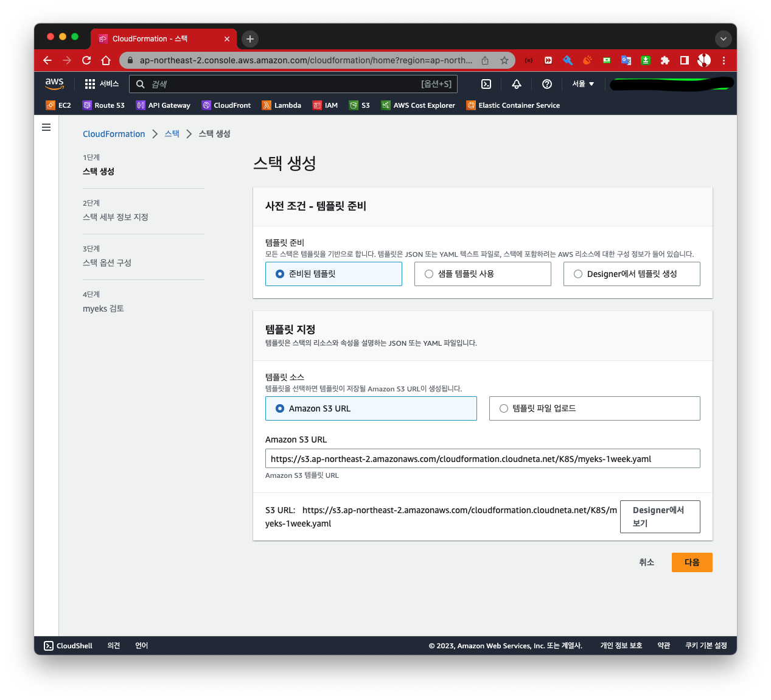Image resolution: width=771 pixels, height=700 pixels.
Task: Open IAM favorite shortcut
Action: pos(325,105)
